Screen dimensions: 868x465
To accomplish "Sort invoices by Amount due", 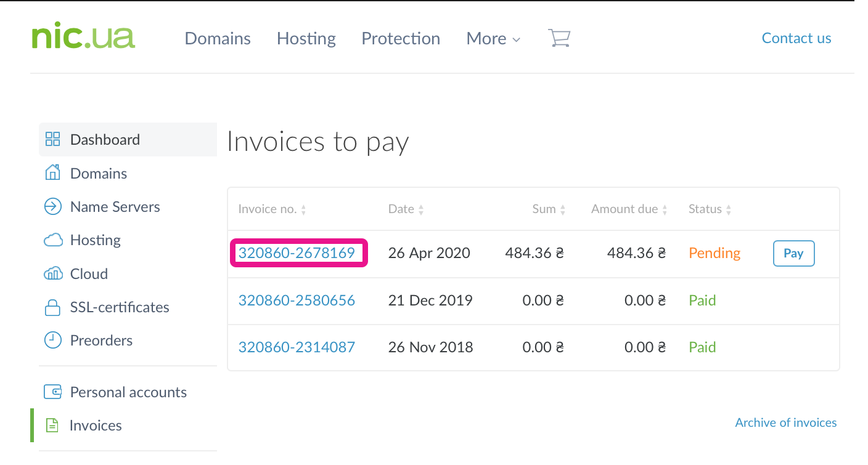I will 629,209.
